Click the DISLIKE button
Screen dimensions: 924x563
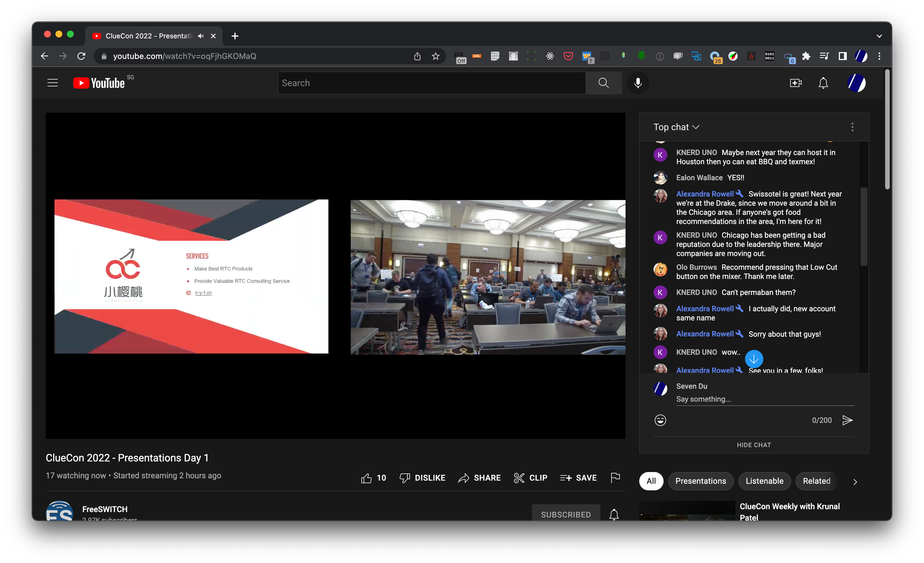click(422, 478)
